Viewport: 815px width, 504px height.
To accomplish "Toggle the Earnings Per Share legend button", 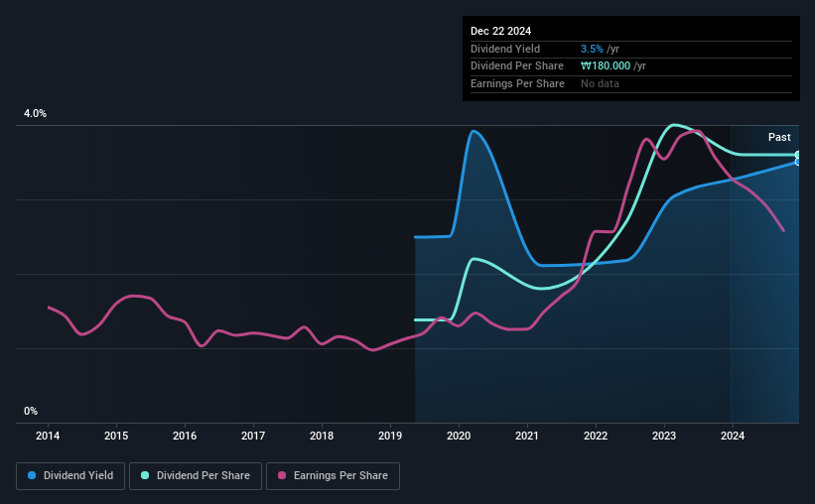I will point(333,476).
